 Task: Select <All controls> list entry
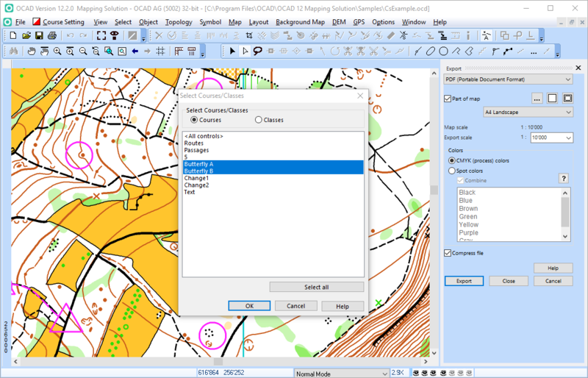(x=273, y=136)
